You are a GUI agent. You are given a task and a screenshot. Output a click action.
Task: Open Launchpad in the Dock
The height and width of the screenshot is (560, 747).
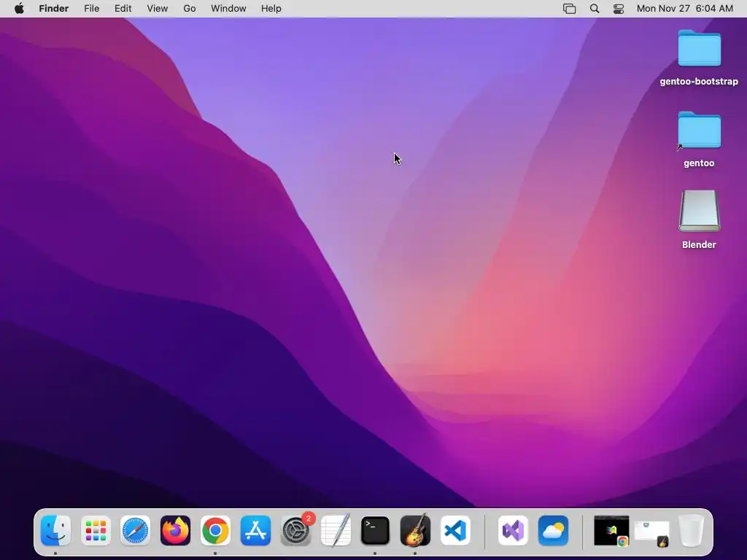[x=96, y=531]
